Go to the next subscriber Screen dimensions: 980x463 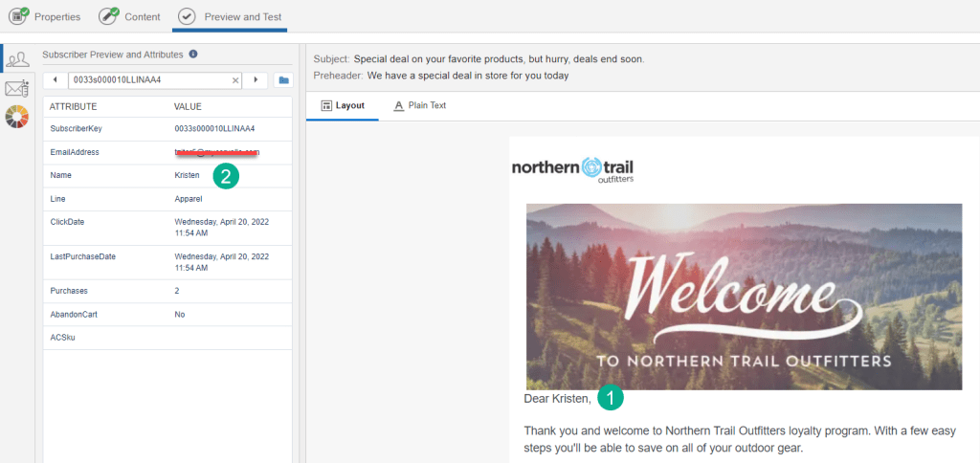[255, 80]
